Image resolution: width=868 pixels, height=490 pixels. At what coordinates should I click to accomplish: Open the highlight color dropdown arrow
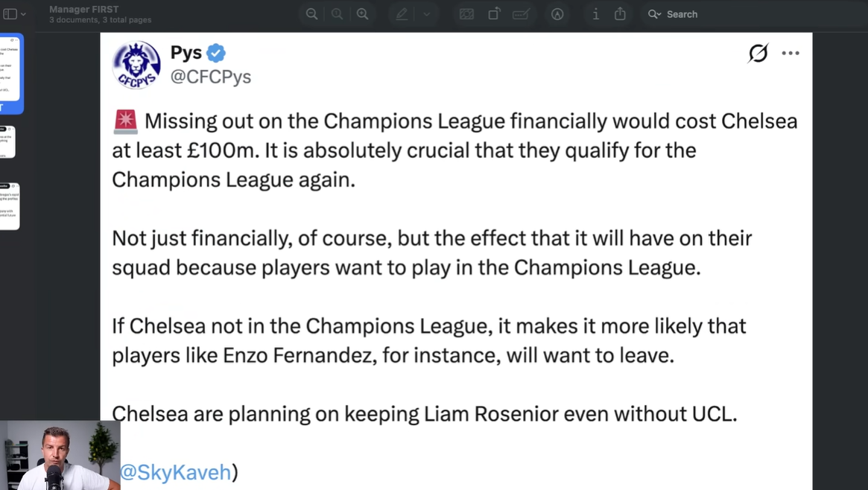click(x=427, y=14)
